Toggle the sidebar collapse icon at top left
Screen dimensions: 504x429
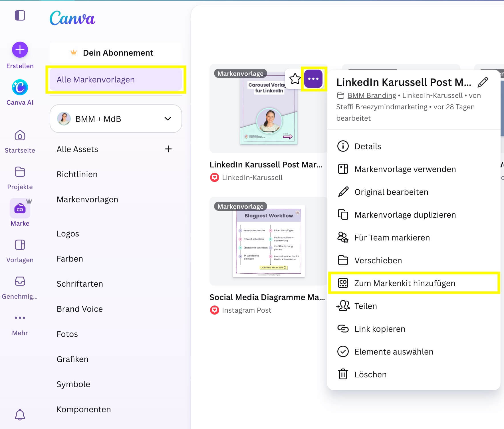(20, 15)
